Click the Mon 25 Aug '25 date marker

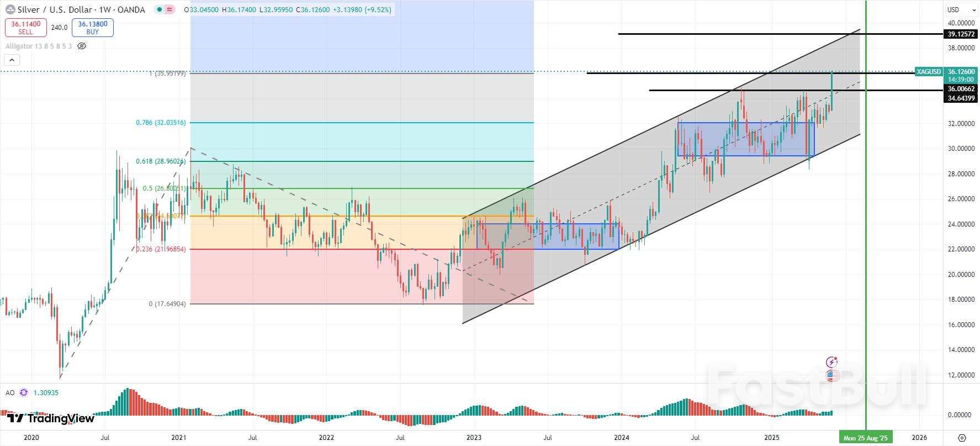[x=865, y=438]
